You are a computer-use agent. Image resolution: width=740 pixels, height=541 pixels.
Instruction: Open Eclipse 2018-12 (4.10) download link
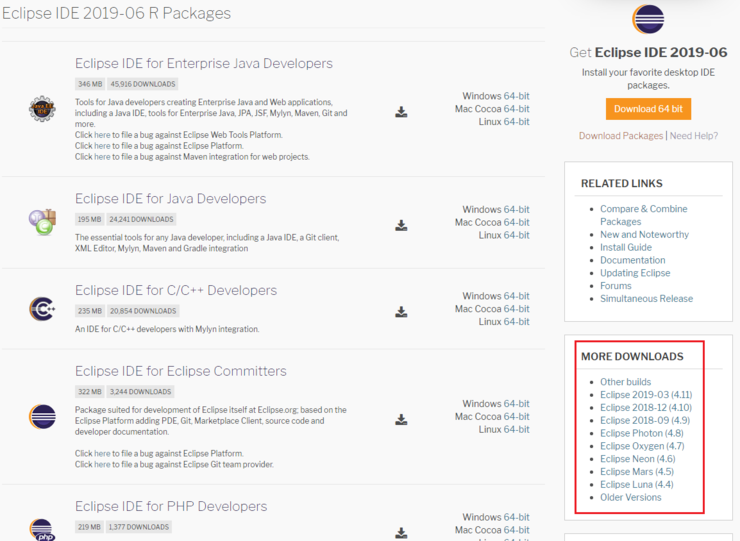pyautogui.click(x=646, y=407)
